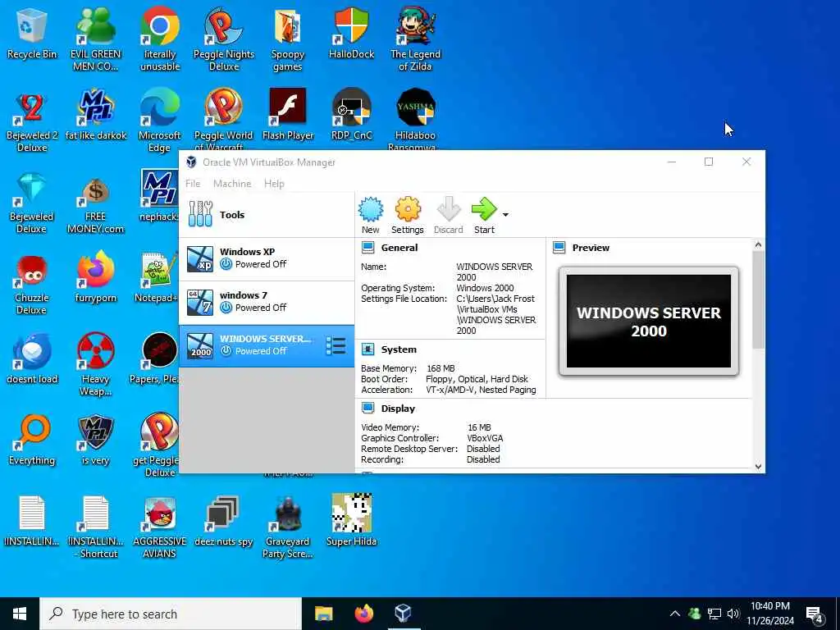
Task: Open Flash Player desktop shortcut
Action: [288, 115]
